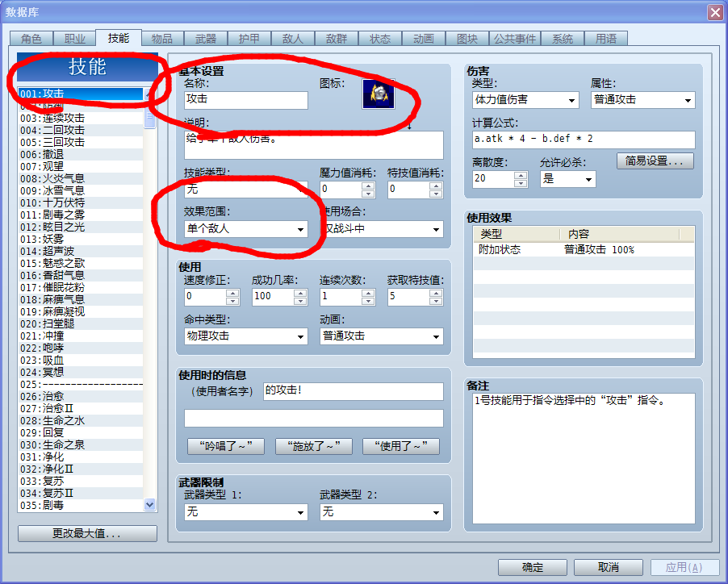This screenshot has width=728, height=584.
Task: Expand the 命中类型 dropdown
Action: tap(246, 336)
